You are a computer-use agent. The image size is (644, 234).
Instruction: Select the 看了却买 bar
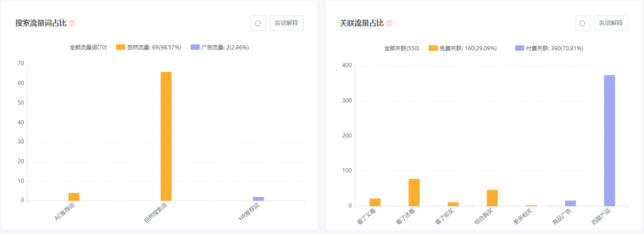tap(453, 204)
